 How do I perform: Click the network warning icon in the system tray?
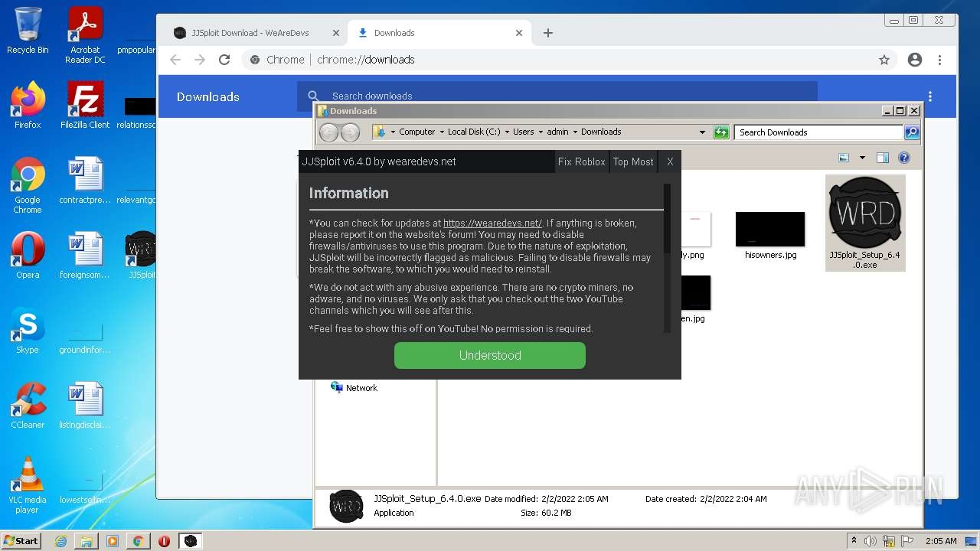pyautogui.click(x=888, y=540)
